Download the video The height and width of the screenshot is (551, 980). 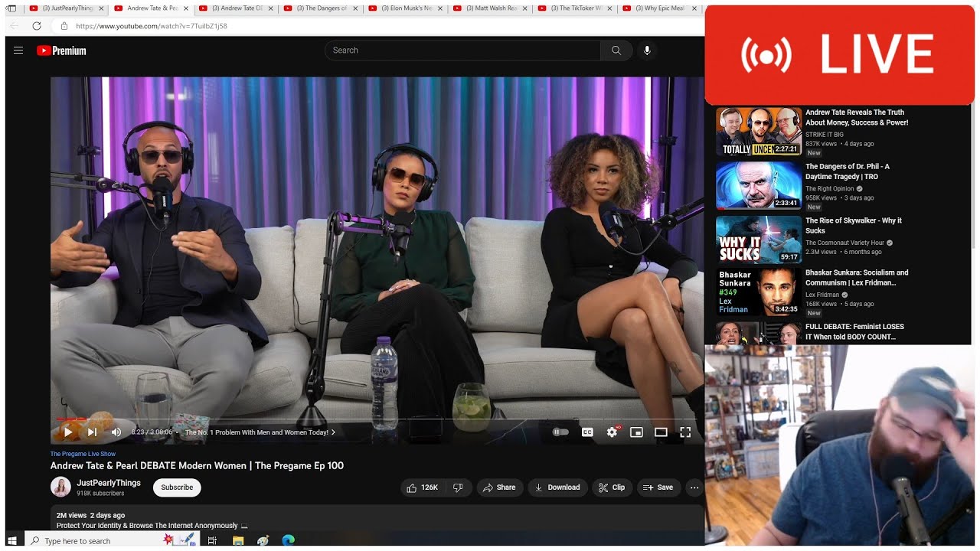(x=557, y=487)
